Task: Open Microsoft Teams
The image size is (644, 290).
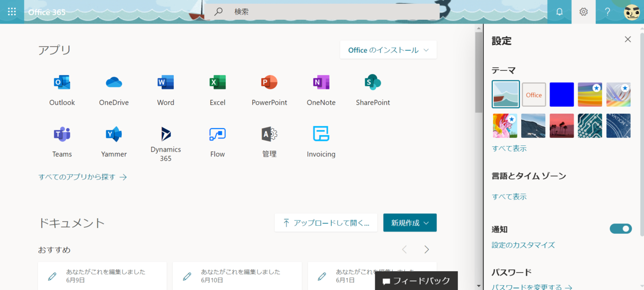Action: tap(62, 141)
